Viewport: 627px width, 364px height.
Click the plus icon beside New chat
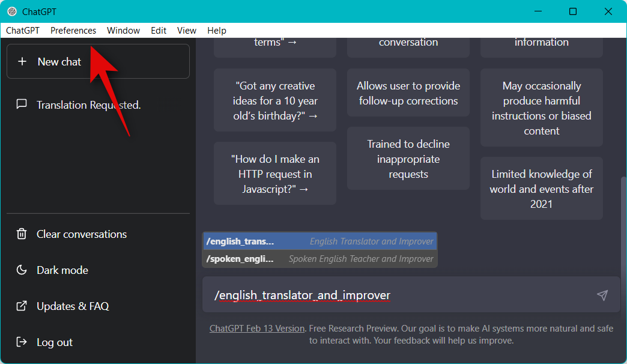point(22,61)
